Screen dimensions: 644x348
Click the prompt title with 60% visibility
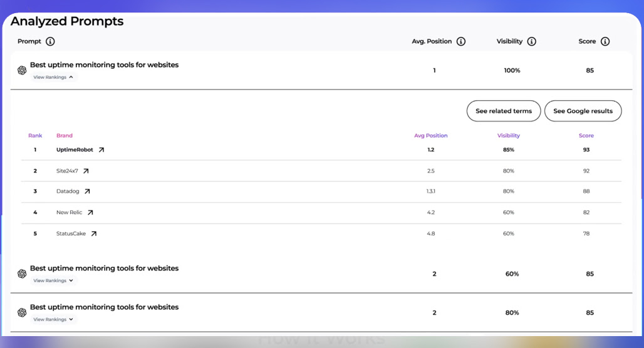[x=105, y=269]
